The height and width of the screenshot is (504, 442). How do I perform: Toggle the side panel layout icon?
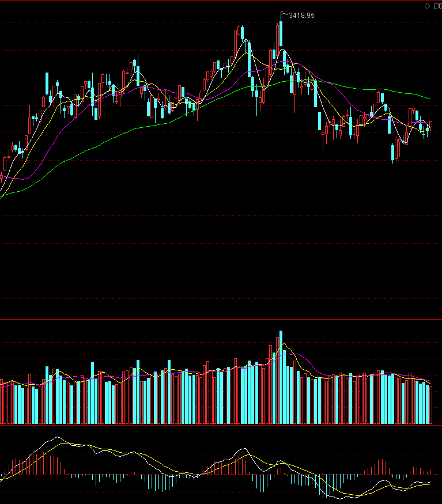[438, 6]
